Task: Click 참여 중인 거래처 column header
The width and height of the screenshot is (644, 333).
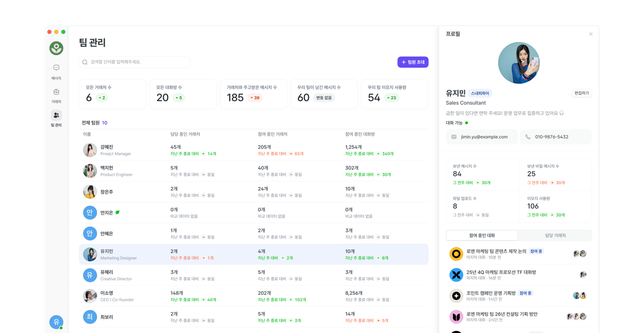Action: [x=273, y=134]
